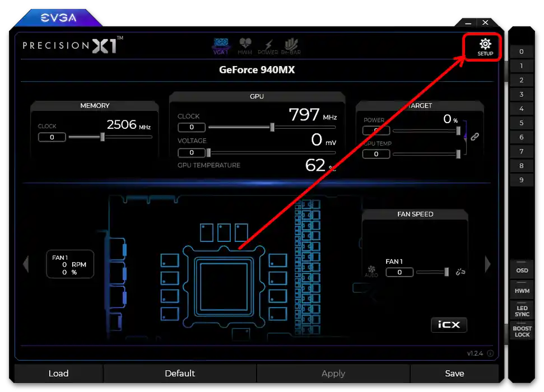
Task: Select profile slot 5
Action: (522, 123)
